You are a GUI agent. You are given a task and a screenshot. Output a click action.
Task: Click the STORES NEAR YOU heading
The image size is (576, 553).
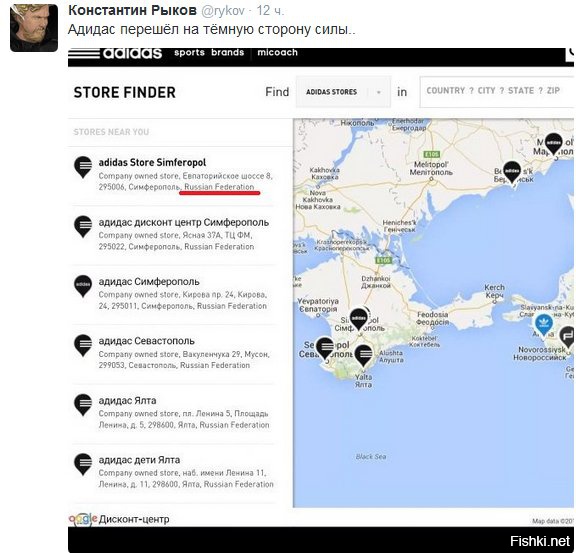tap(111, 132)
